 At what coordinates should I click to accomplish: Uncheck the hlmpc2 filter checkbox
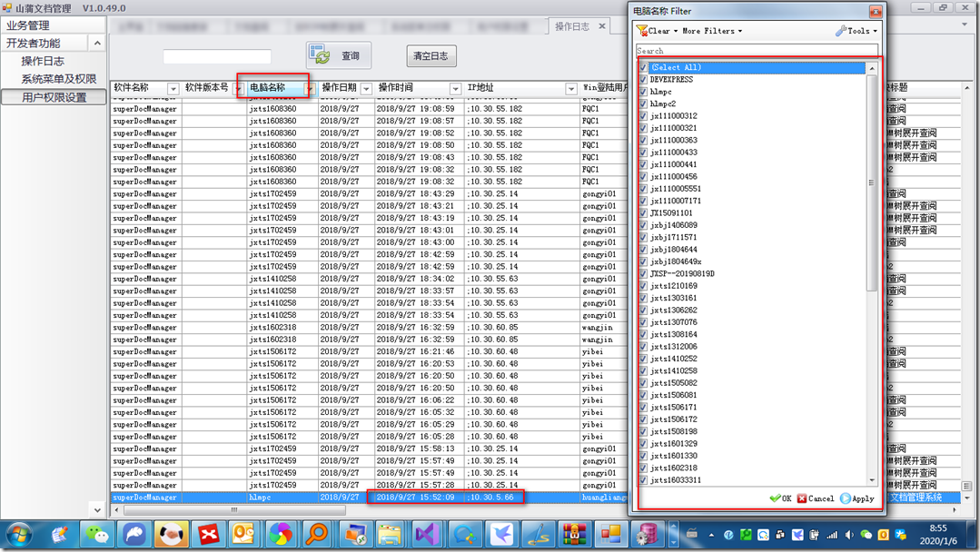[x=643, y=103]
